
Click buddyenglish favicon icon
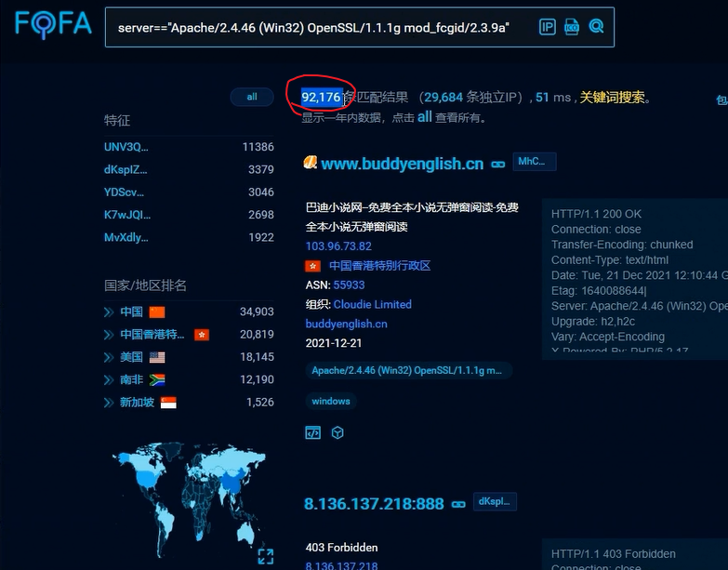tap(311, 163)
